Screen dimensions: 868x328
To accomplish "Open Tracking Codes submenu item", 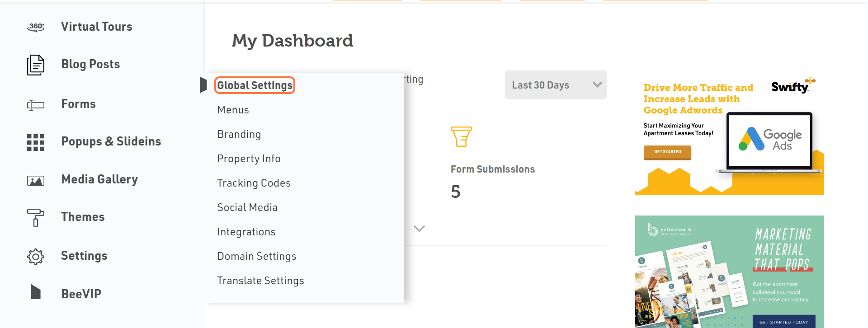I will click(x=254, y=183).
